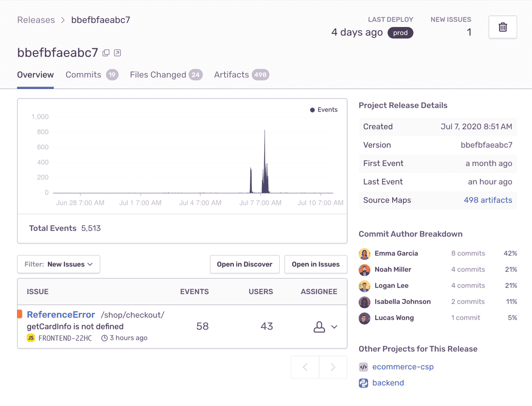Click Emma Garcia's avatar in author breakdown

(x=364, y=253)
